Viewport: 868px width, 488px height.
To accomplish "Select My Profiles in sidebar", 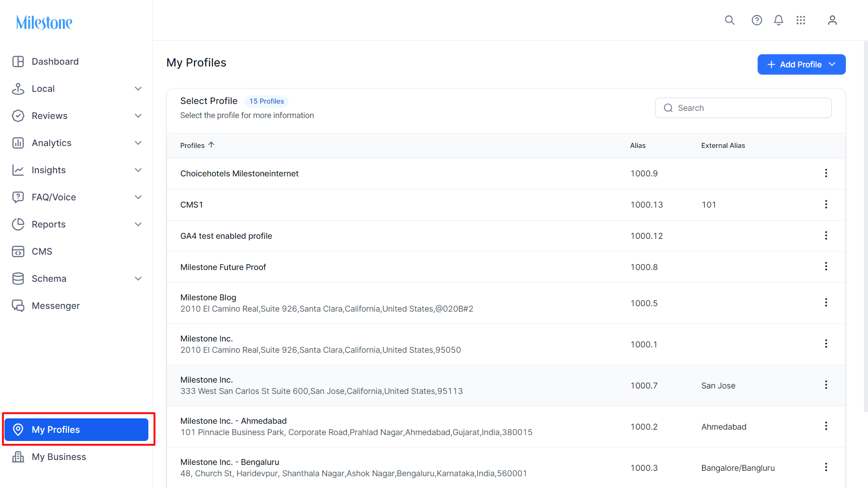I will 76,430.
